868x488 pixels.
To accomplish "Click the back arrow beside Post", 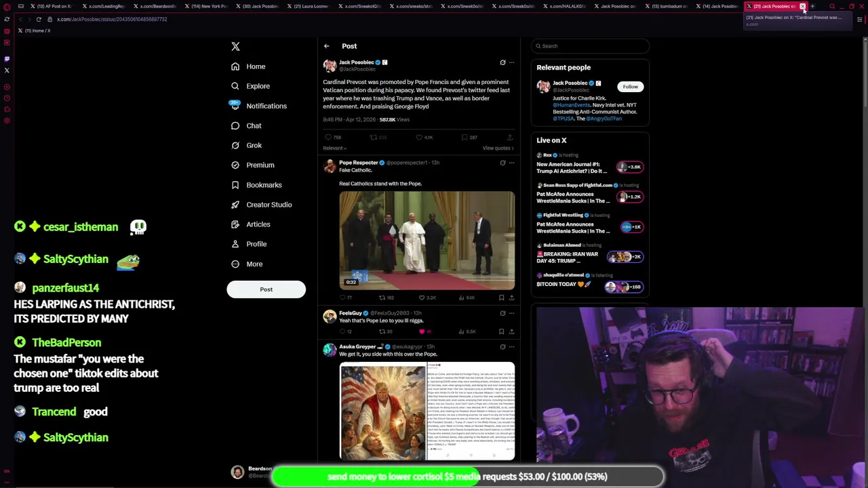I will click(326, 46).
